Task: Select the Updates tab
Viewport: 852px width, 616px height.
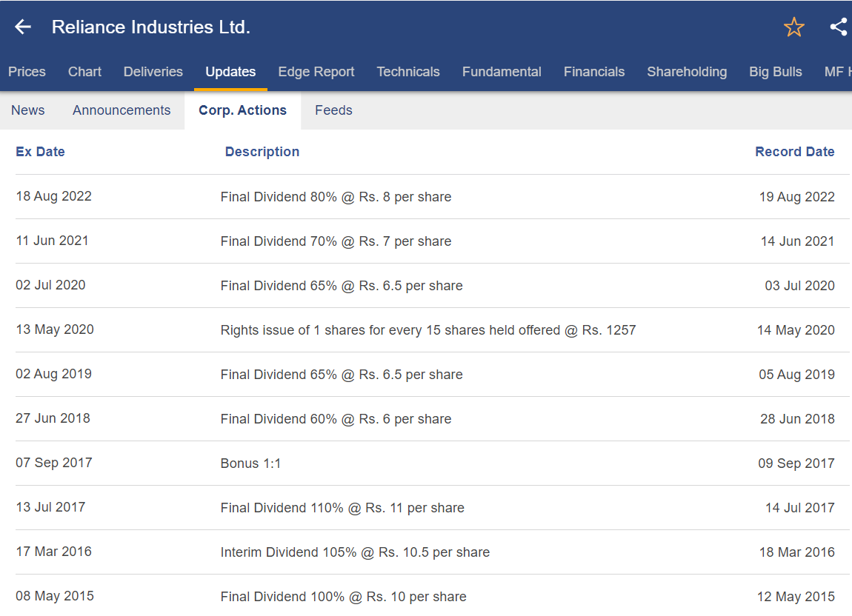Action: tap(230, 72)
